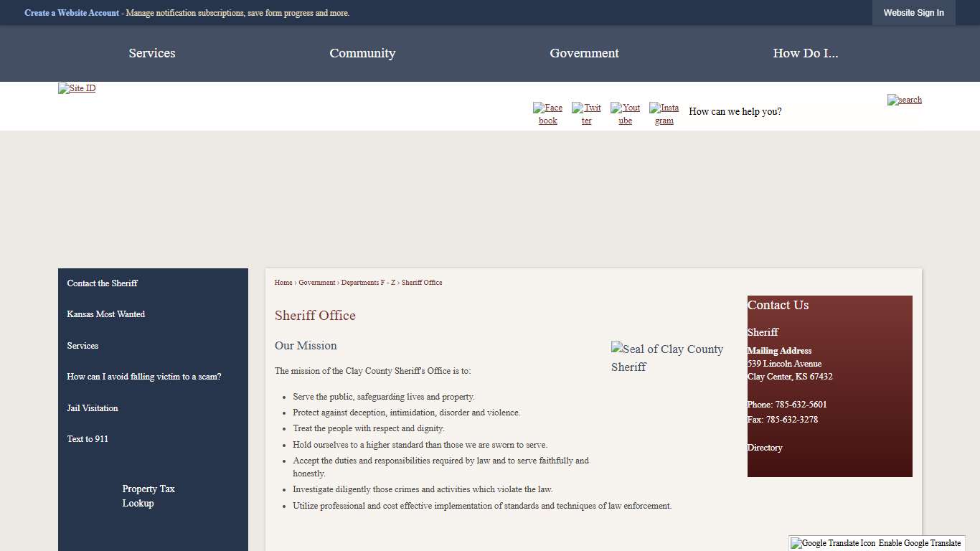Viewport: 980px width, 551px height.
Task: Open the Facebook social icon
Action: (x=547, y=113)
